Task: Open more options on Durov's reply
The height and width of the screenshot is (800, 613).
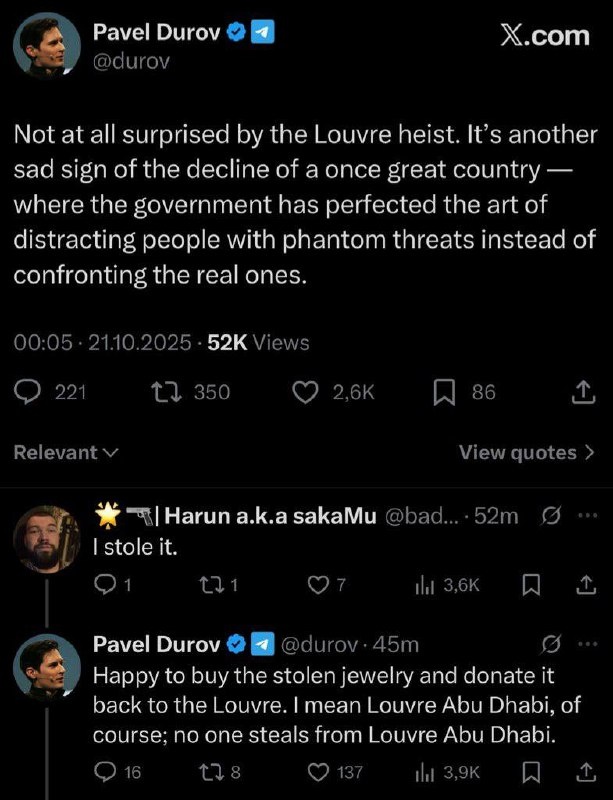Action: [x=588, y=643]
